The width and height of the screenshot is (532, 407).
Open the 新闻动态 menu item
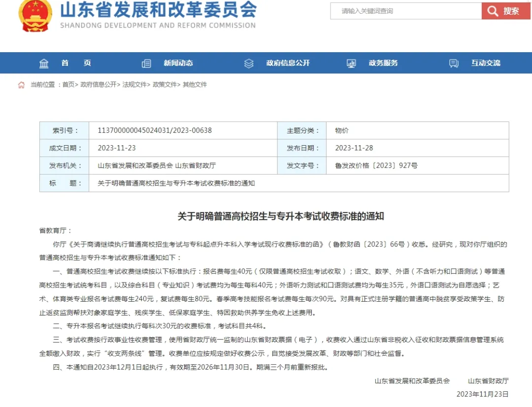(178, 63)
